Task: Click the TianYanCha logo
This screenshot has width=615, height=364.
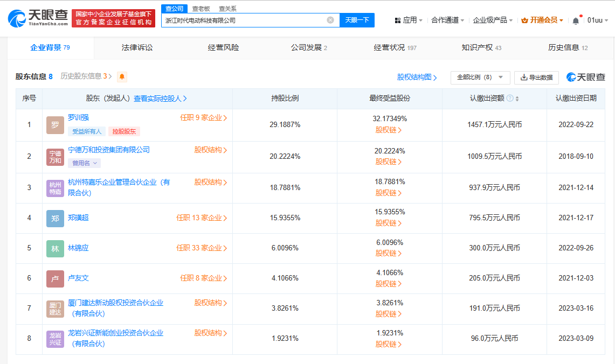Action: point(38,18)
